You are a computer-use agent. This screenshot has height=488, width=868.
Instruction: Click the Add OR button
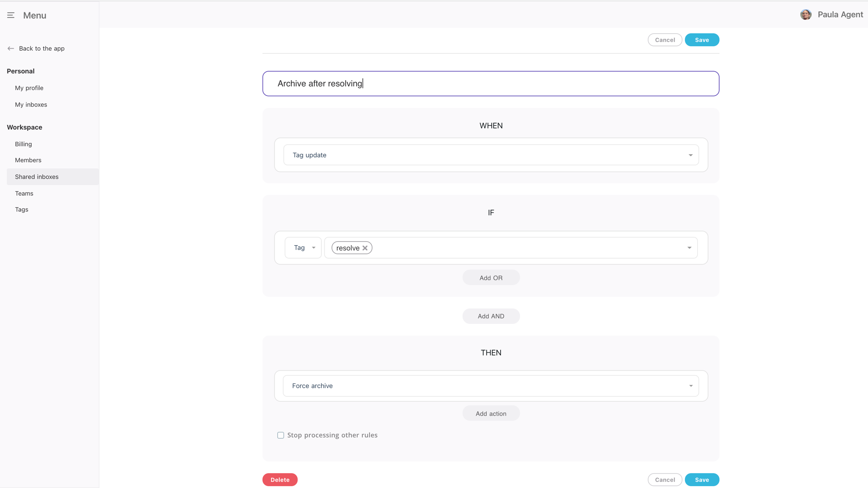491,278
